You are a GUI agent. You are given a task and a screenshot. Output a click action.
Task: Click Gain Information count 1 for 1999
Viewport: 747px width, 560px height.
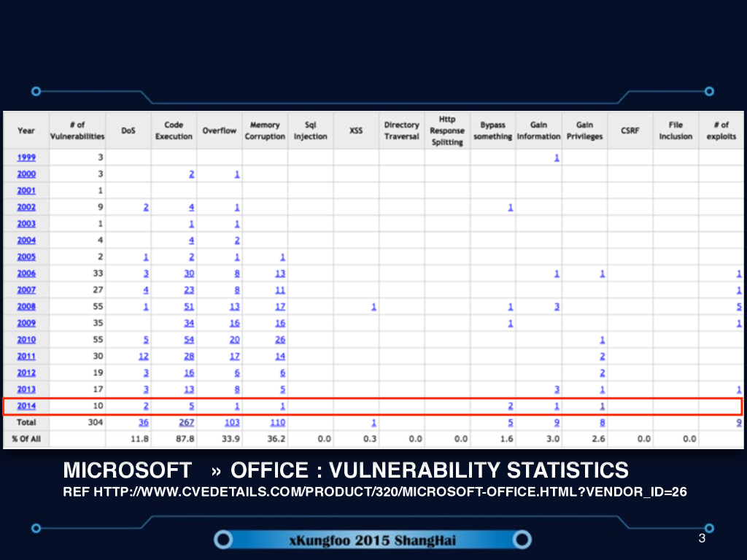[x=557, y=157]
